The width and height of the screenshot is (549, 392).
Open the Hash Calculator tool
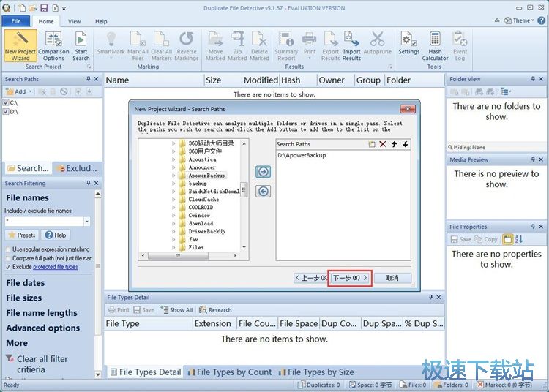pyautogui.click(x=435, y=45)
